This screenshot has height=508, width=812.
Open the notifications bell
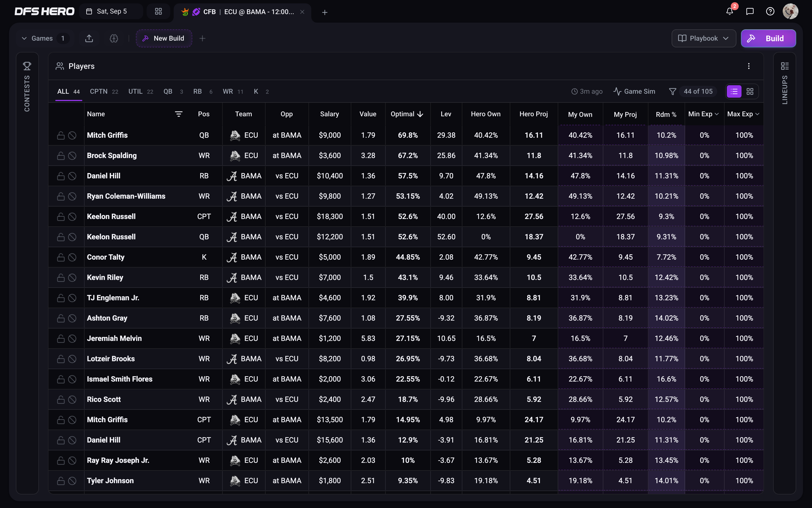tap(729, 11)
